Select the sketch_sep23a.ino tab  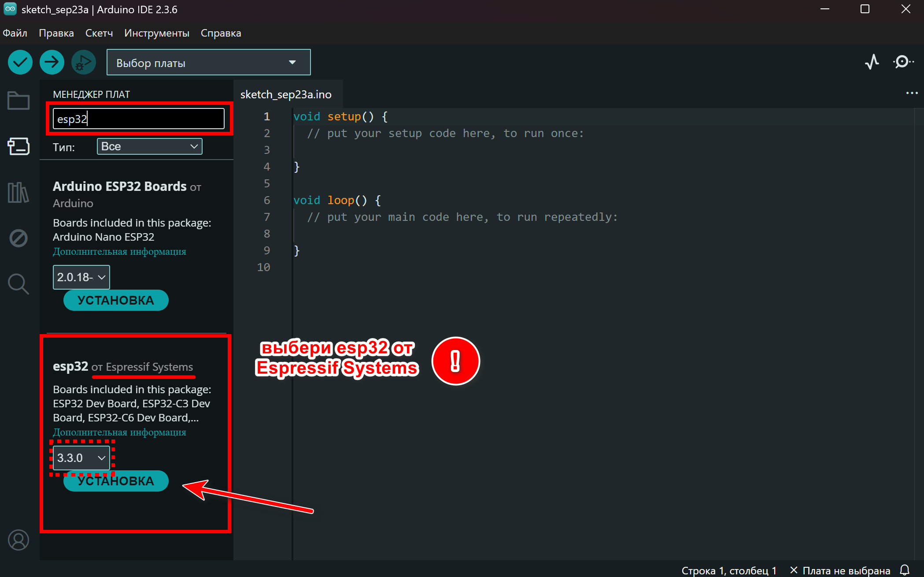click(286, 94)
